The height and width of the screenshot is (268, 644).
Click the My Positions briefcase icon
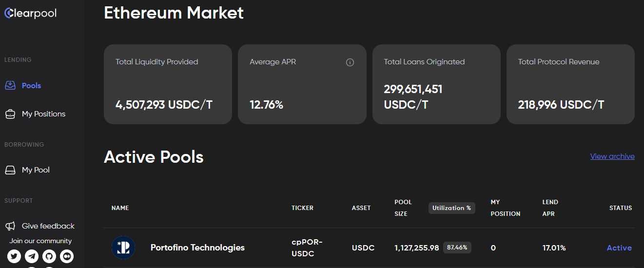coord(10,114)
